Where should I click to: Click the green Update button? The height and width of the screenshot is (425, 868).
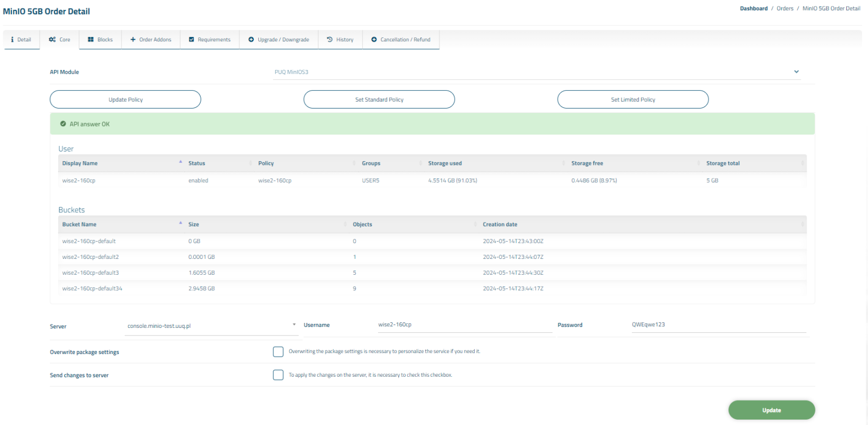[x=771, y=410]
